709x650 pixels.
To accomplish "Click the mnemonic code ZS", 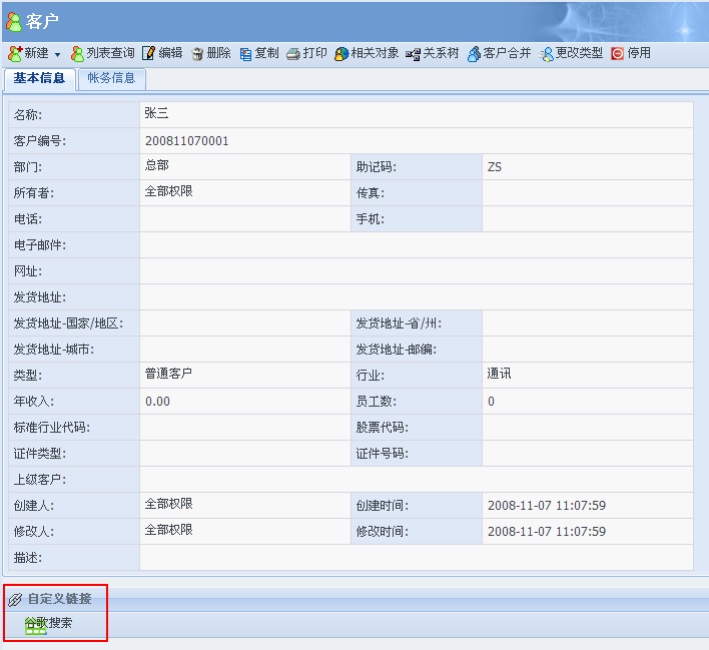I will coord(495,167).
